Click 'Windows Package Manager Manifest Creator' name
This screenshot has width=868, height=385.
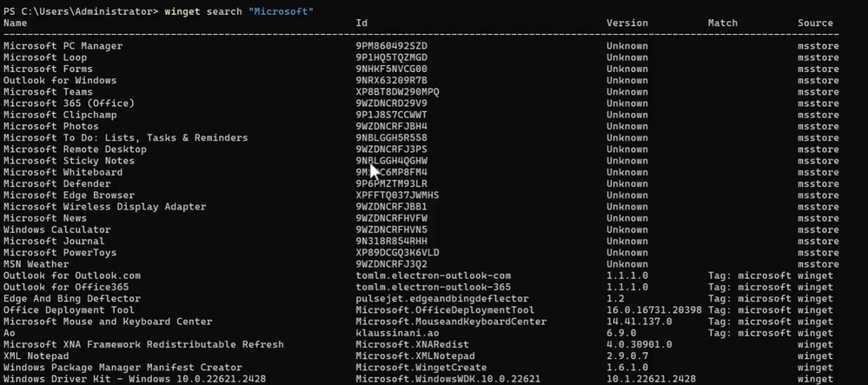tap(123, 368)
